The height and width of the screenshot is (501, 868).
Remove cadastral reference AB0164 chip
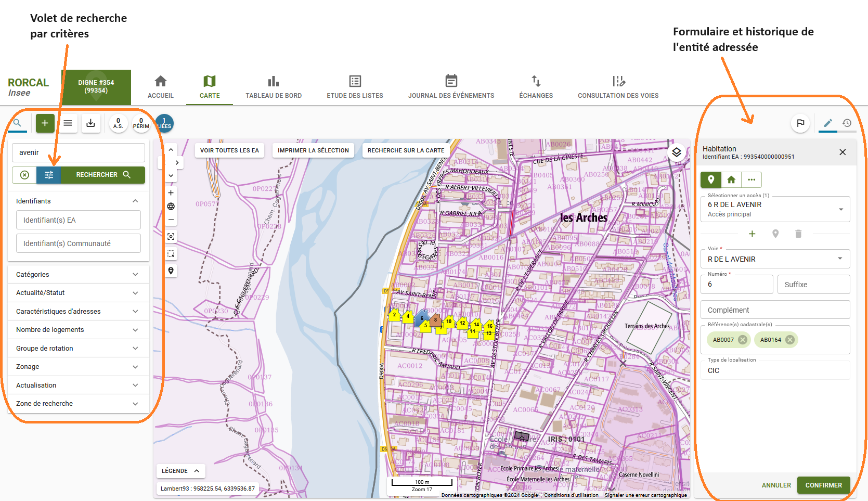pyautogui.click(x=790, y=340)
